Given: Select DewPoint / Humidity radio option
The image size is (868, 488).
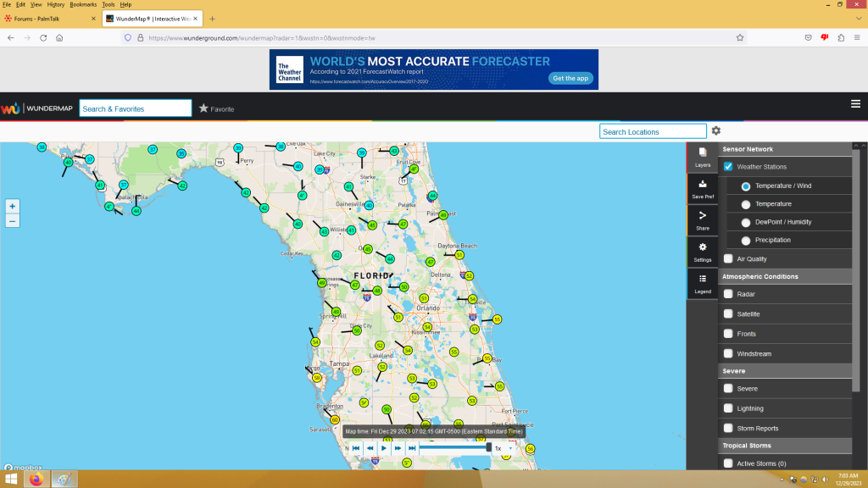Looking at the screenshot, I should point(746,223).
